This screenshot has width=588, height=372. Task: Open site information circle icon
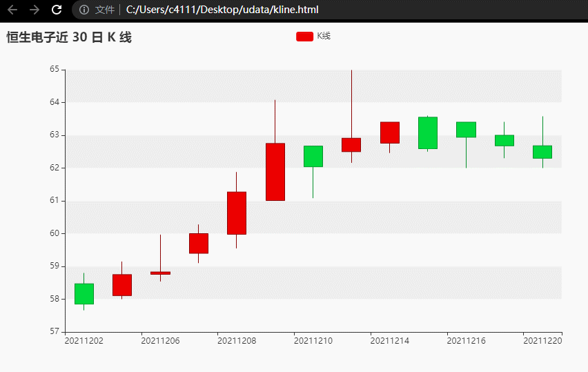[x=84, y=10]
